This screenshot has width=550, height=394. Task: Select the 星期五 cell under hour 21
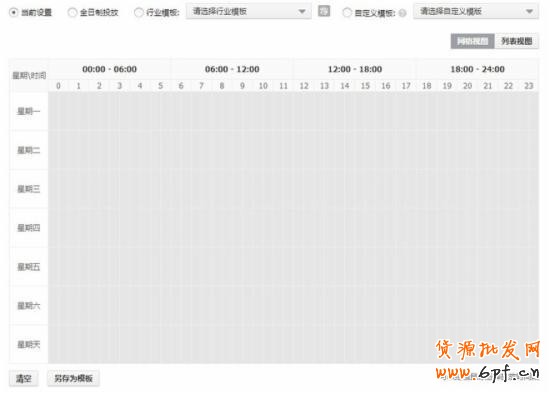click(488, 267)
